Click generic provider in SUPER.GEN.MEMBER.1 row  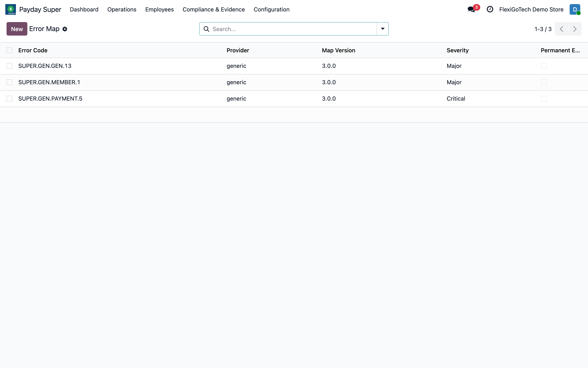coord(236,82)
